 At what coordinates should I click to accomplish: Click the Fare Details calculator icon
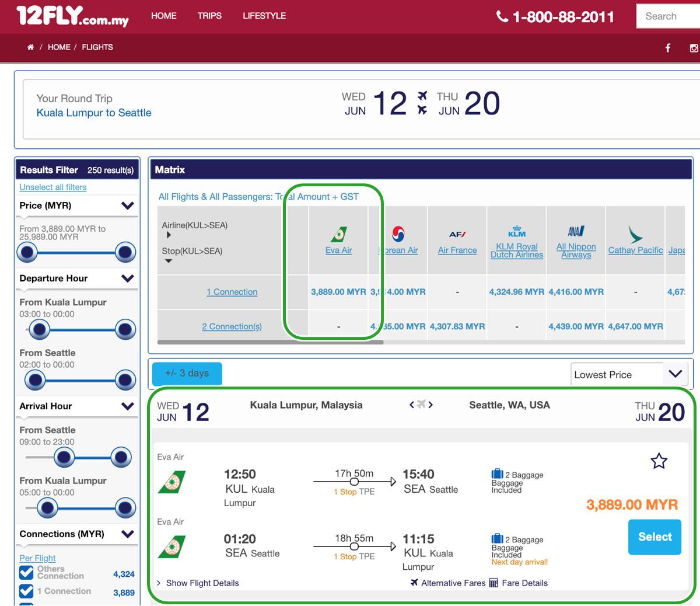[494, 583]
